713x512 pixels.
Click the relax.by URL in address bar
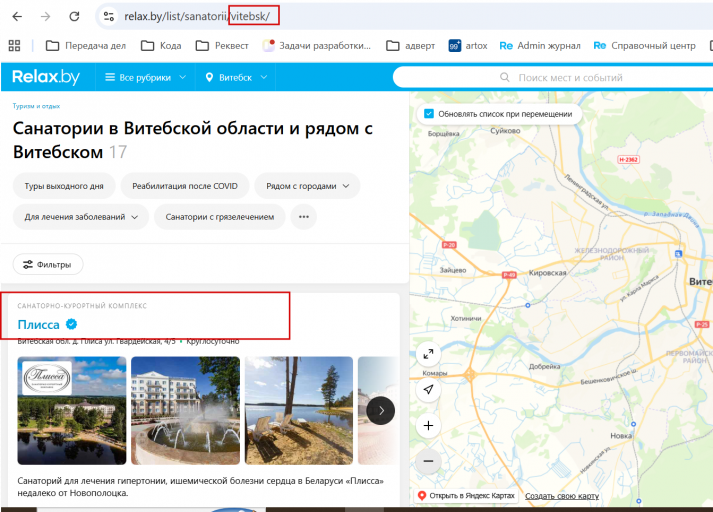(x=197, y=17)
